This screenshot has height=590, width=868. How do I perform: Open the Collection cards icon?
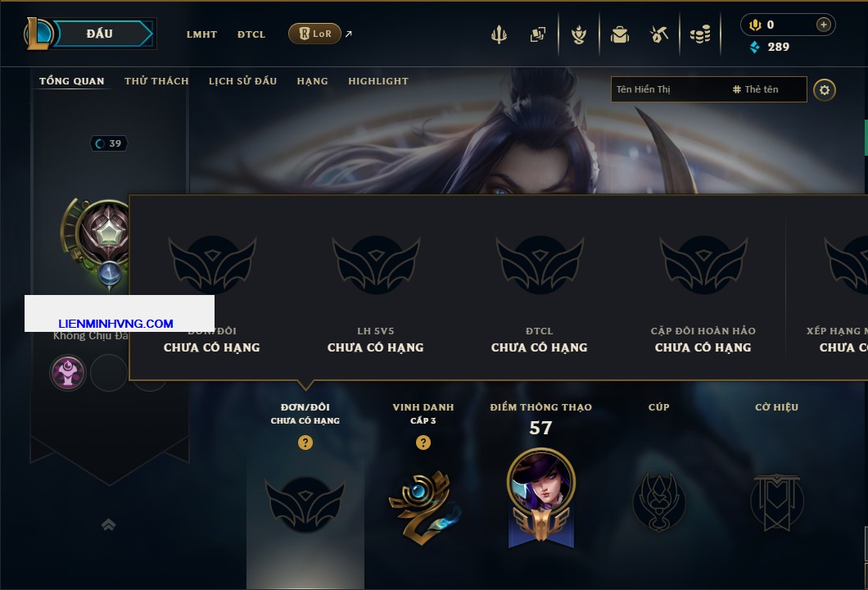(x=537, y=34)
